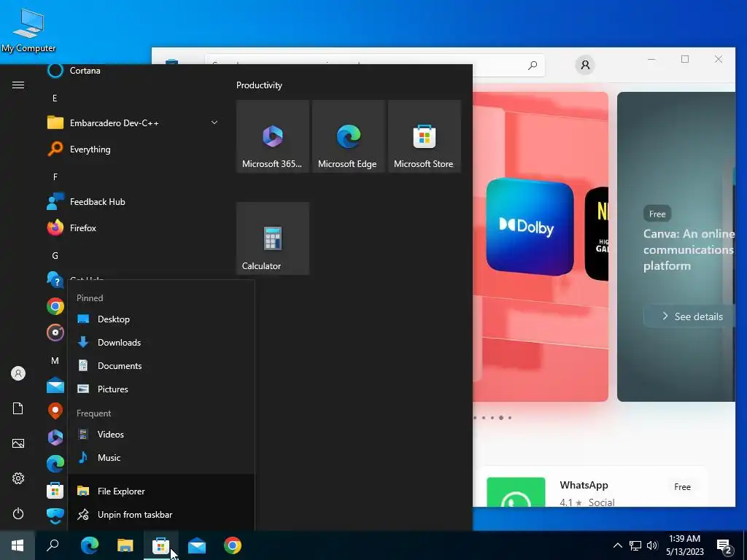Launch Microsoft Edge from Productivity tiles
This screenshot has height=560, width=747.
click(x=348, y=136)
